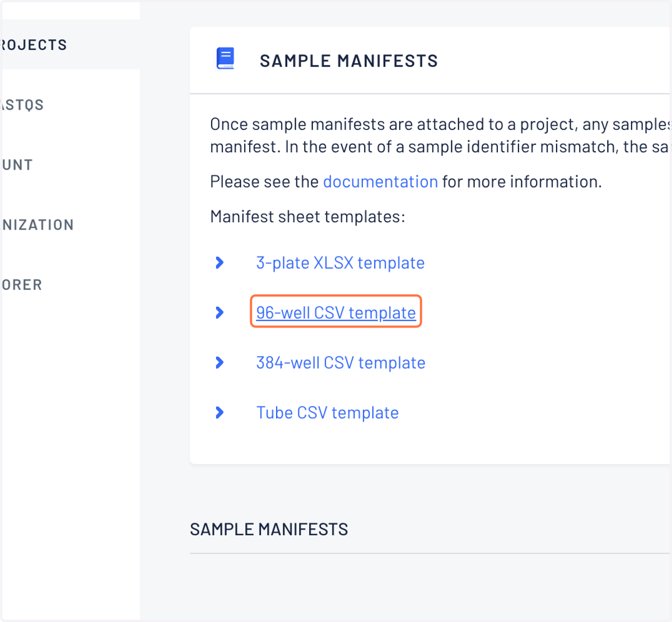Viewport: 672px width, 622px height.
Task: Download the 96-well CSV template
Action: 336,312
